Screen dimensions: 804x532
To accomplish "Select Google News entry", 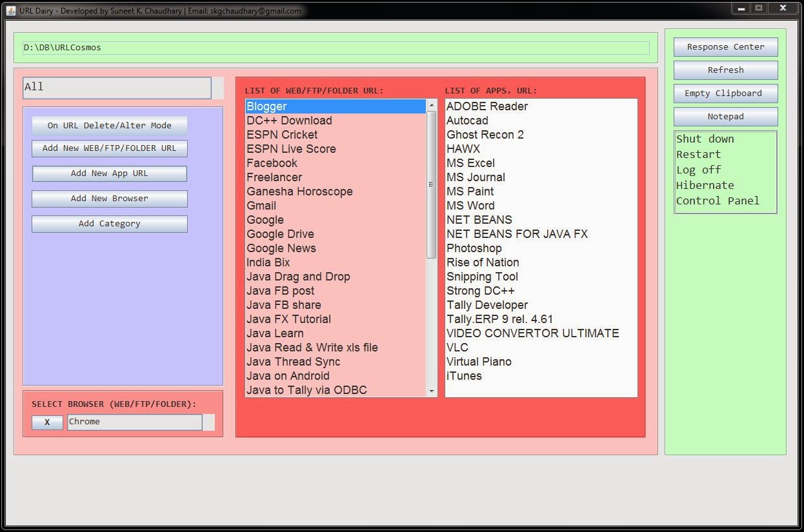I will (336, 248).
